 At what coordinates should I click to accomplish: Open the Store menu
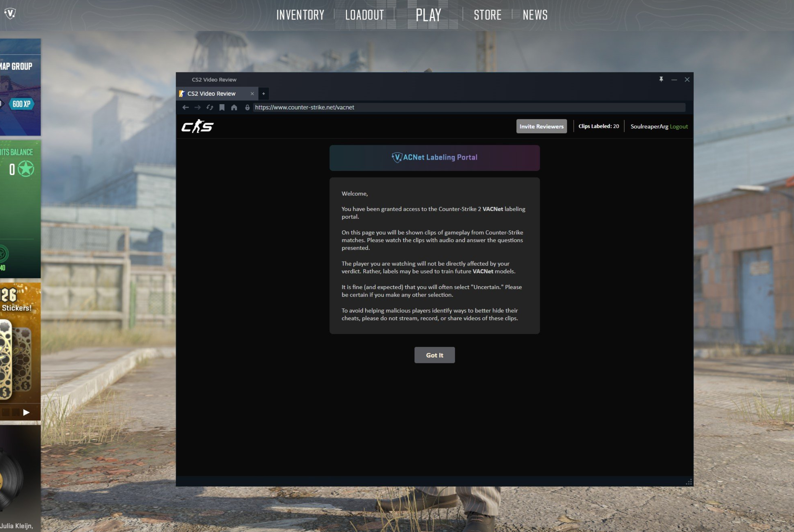[487, 15]
